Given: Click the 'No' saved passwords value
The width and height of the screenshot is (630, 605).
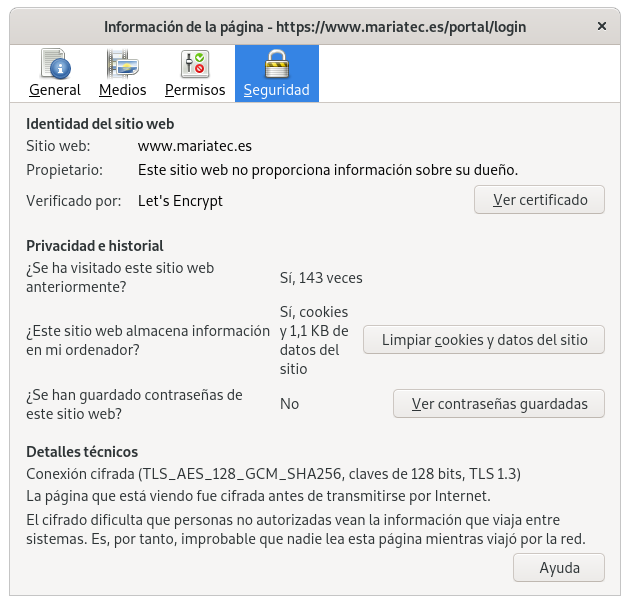Looking at the screenshot, I should pyautogui.click(x=289, y=404).
